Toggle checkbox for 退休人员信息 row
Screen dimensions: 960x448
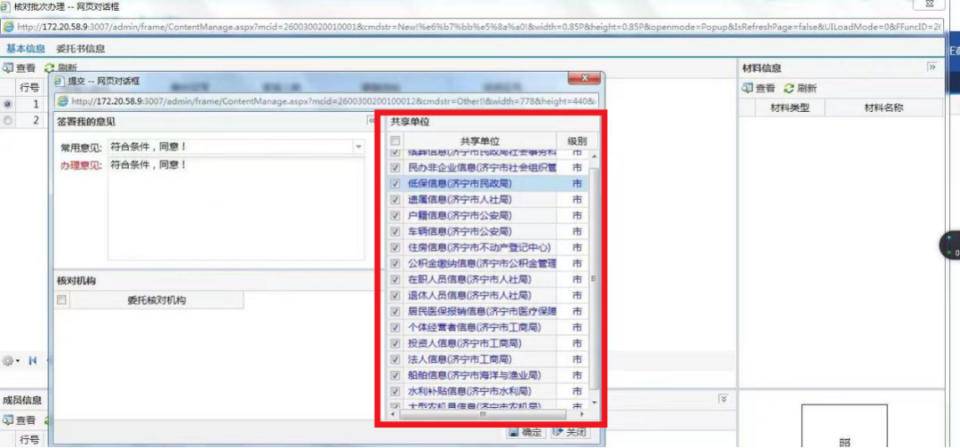(x=396, y=295)
